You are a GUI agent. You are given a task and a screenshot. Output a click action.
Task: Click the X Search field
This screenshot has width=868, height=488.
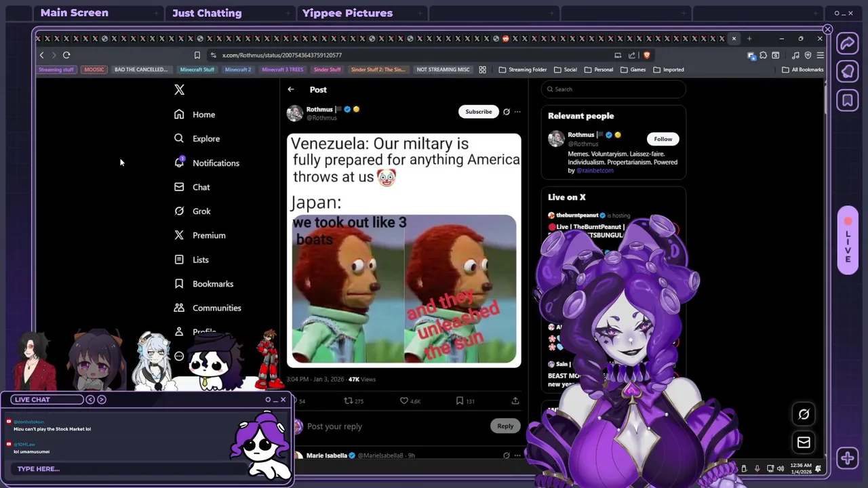614,89
